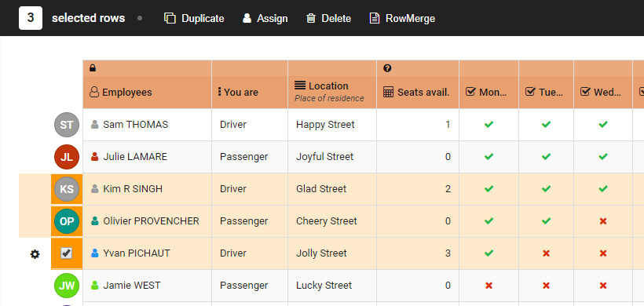The image size is (644, 306).
Task: Click the RowMerge document icon
Action: (x=374, y=19)
